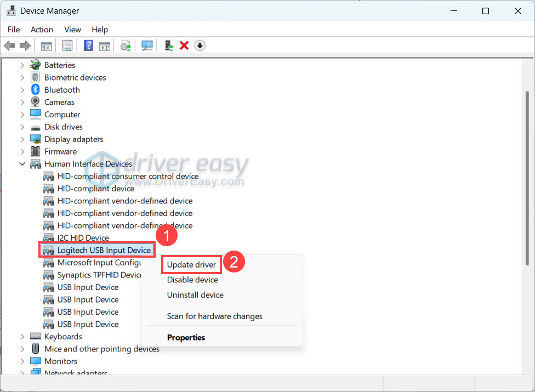Click the Human Interface Devices category icon
Image resolution: width=535 pixels, height=392 pixels.
click(35, 164)
